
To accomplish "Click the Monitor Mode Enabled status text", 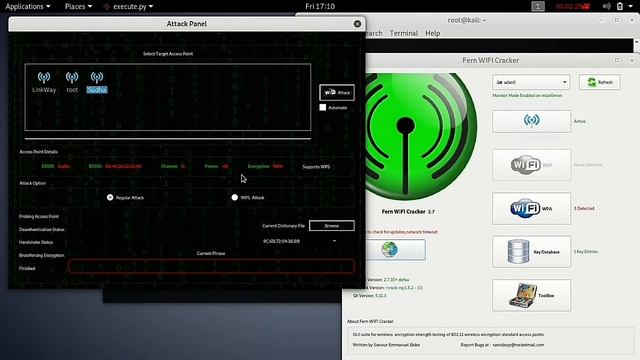I will (x=527, y=96).
